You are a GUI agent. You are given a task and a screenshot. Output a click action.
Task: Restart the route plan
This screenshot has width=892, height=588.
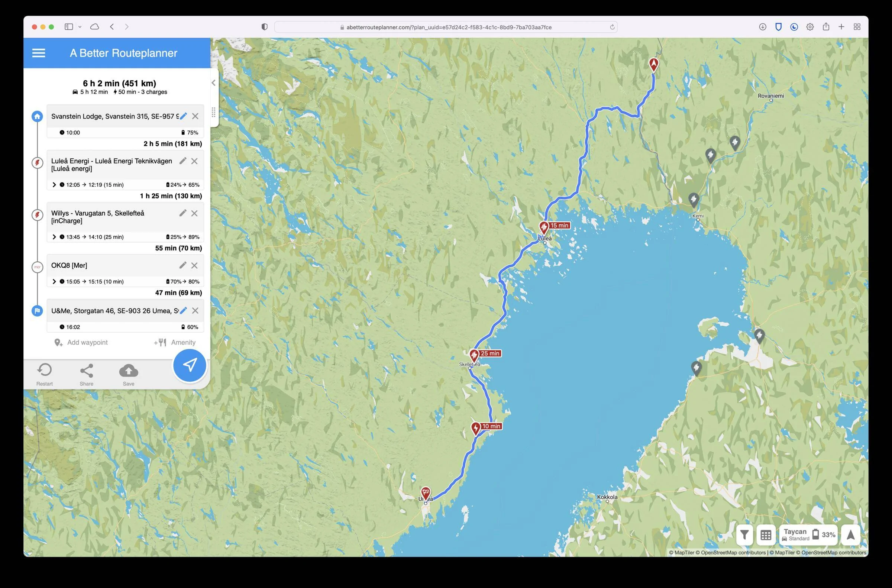(44, 374)
